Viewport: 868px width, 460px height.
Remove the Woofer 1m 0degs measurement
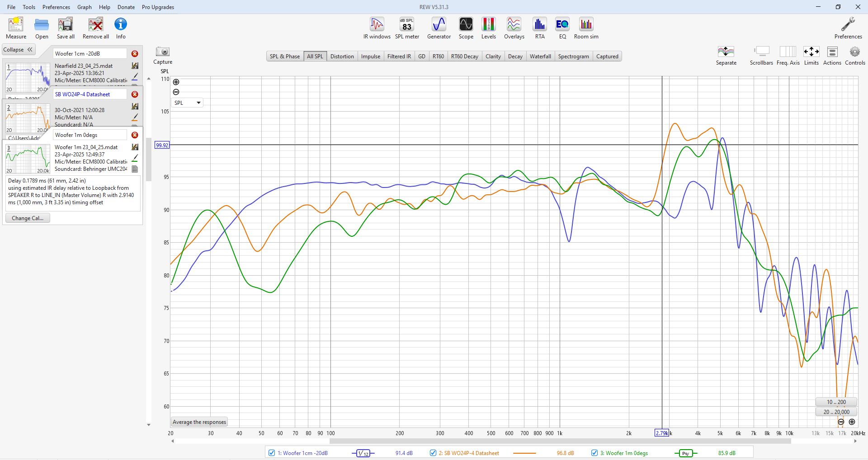[135, 135]
